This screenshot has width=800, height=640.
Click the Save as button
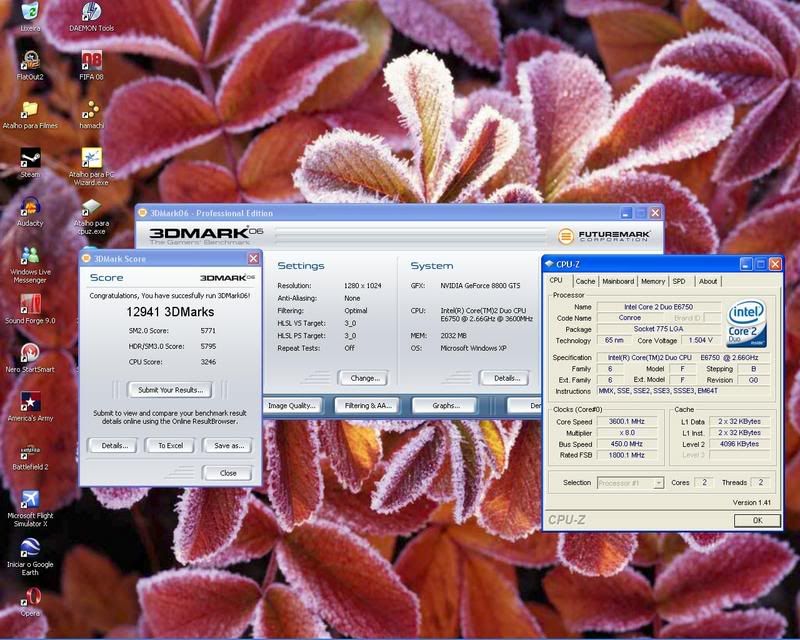click(x=228, y=446)
